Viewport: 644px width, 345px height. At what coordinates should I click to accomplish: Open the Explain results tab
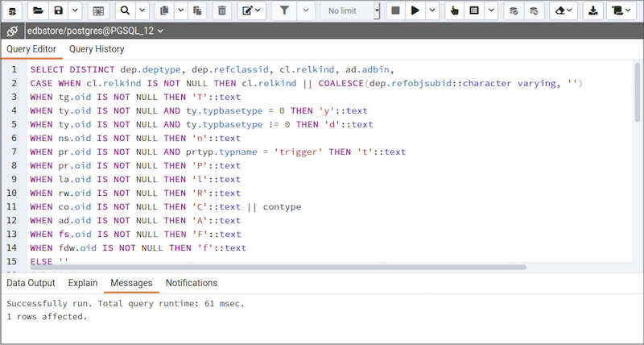(83, 283)
